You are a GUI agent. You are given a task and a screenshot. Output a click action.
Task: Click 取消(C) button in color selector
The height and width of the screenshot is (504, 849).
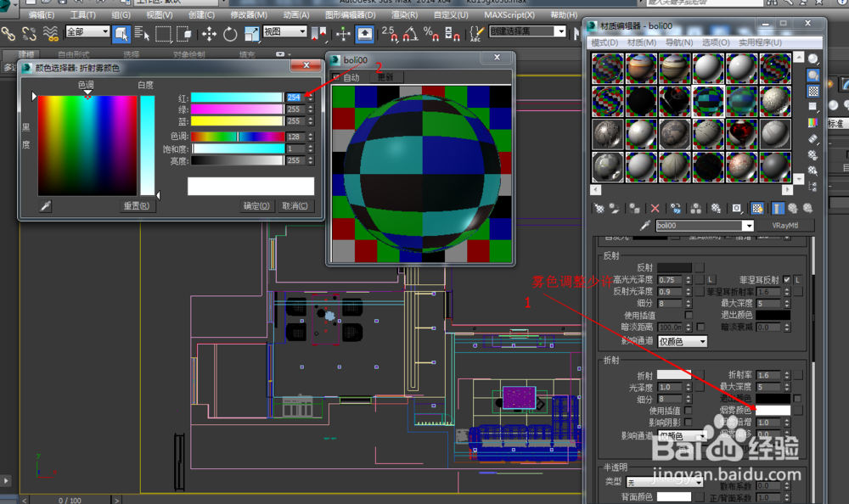[295, 205]
